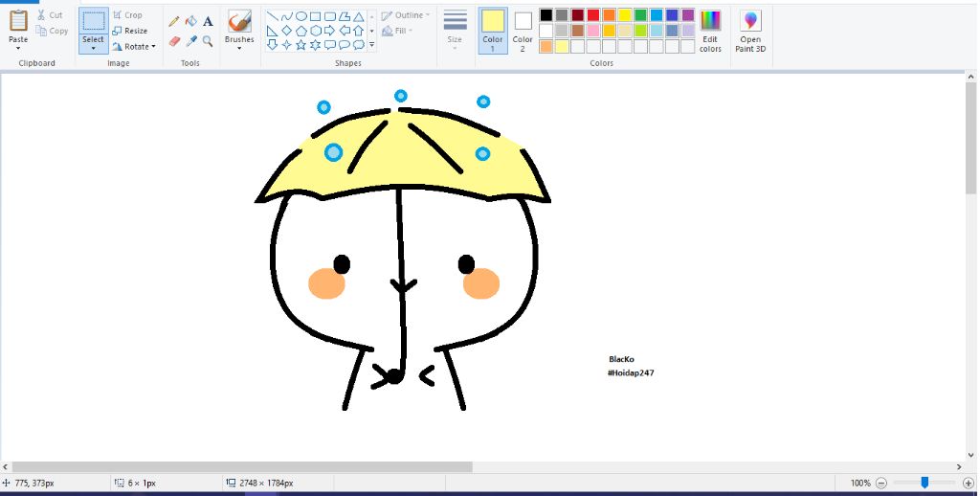Pick the black color swatch
Screen dimensions: 980x496
tap(546, 15)
